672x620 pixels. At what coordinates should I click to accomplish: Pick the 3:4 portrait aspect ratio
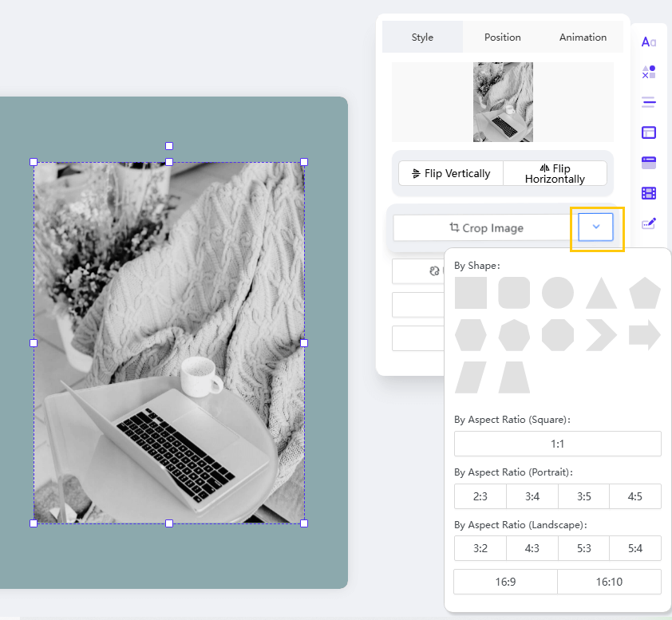(532, 496)
